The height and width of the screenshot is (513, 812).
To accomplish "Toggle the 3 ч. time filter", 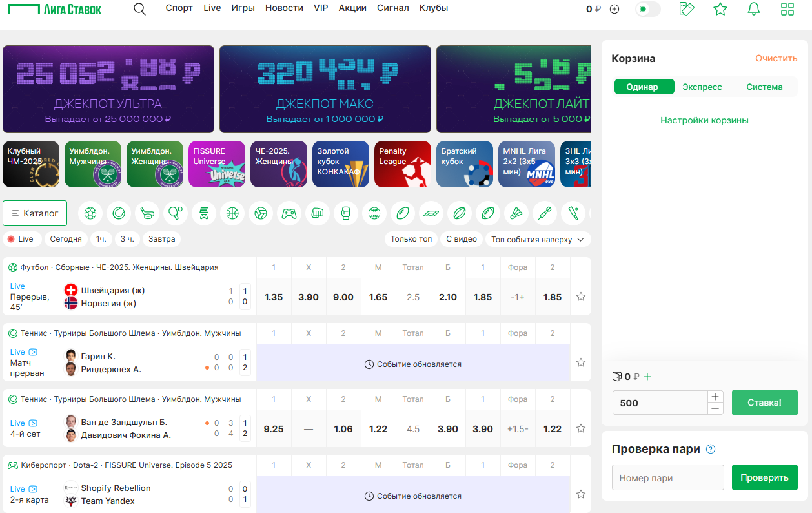I will click(x=127, y=239).
